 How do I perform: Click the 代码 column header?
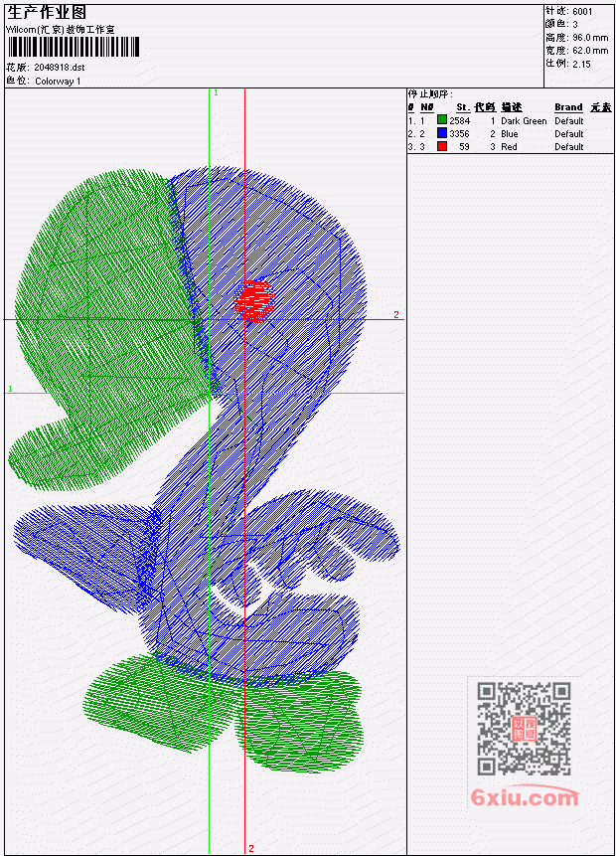(485, 107)
